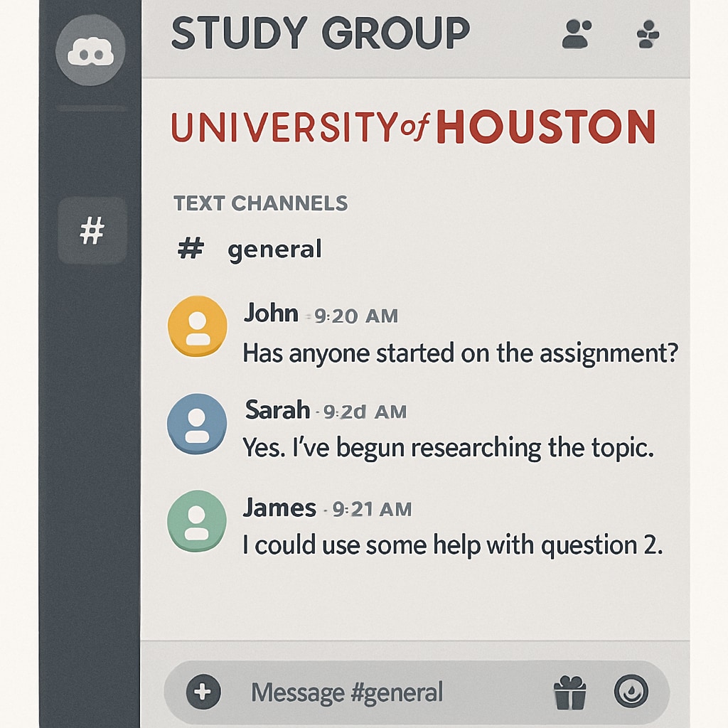Viewport: 728px width, 728px height.
Task: Show the member list people icon
Action: point(577,34)
